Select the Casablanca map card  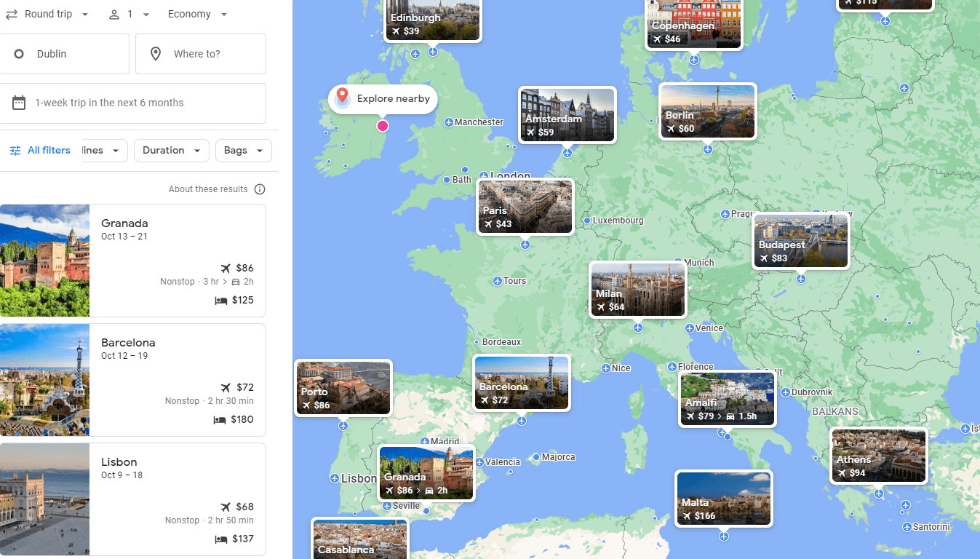(360, 539)
